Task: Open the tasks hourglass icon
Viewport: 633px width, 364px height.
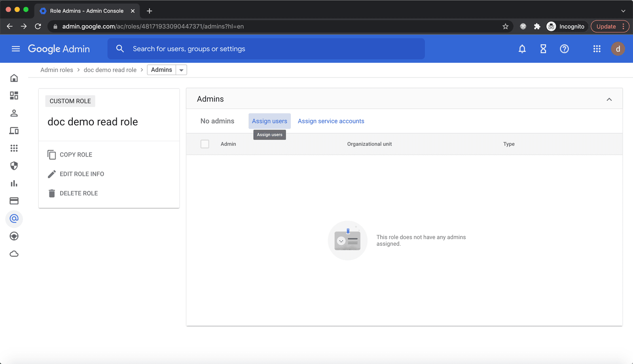Action: coord(543,49)
